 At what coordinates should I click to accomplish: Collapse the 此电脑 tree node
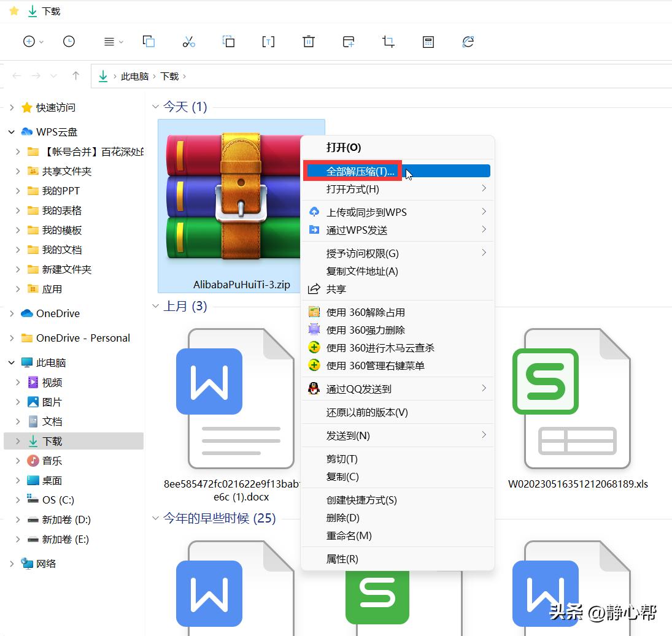click(12, 362)
